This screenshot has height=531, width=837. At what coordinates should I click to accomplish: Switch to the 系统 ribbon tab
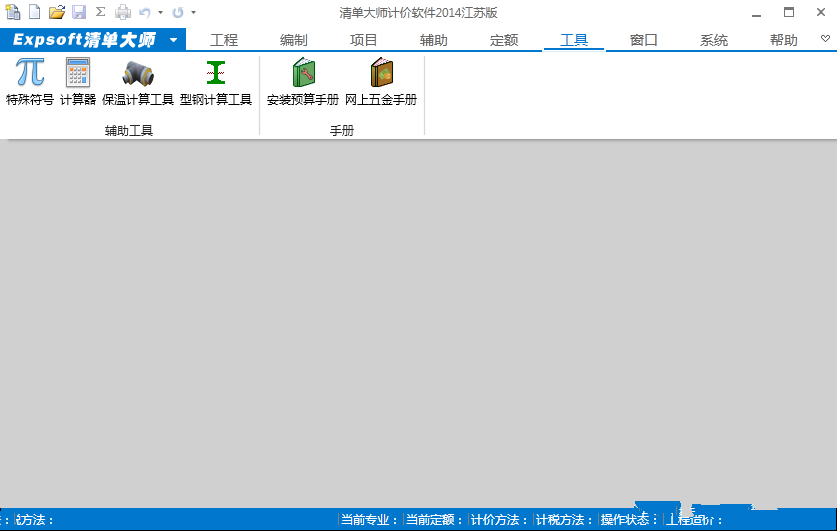tap(714, 40)
